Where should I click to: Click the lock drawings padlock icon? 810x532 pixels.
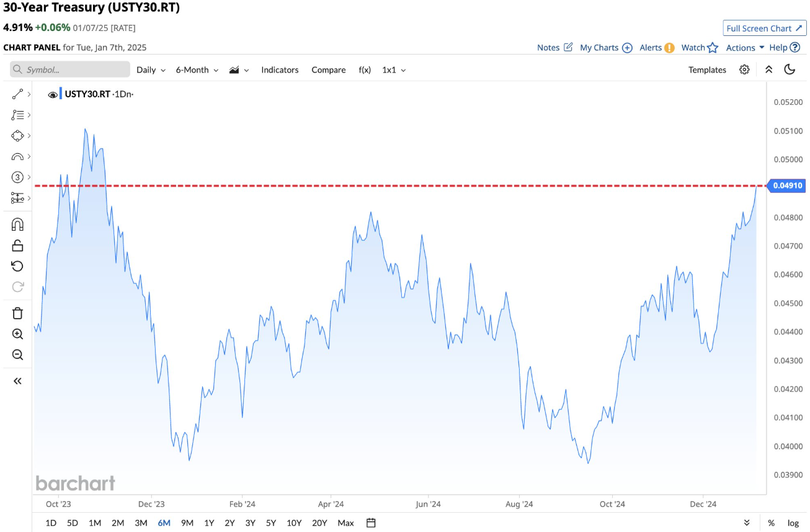coord(17,246)
